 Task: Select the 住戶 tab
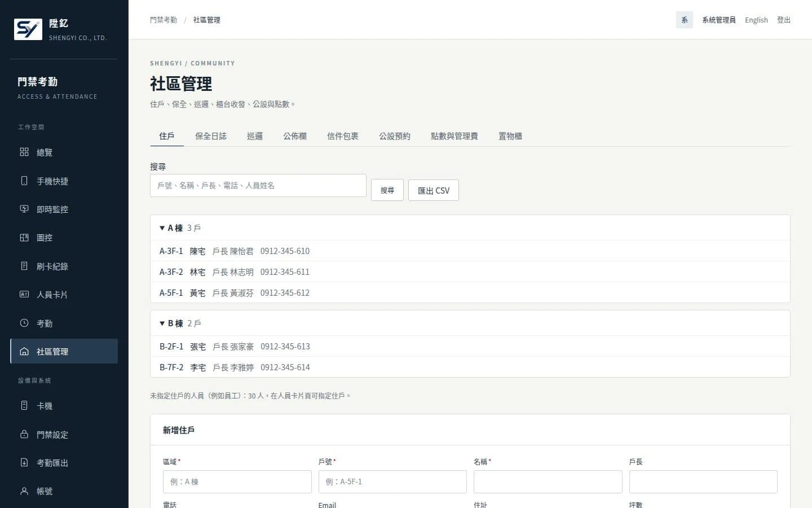click(167, 136)
